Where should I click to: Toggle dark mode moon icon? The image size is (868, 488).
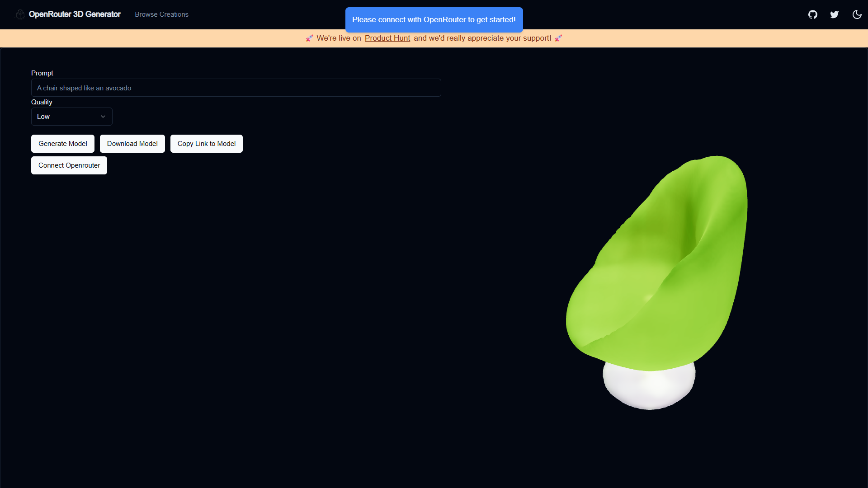coord(857,14)
